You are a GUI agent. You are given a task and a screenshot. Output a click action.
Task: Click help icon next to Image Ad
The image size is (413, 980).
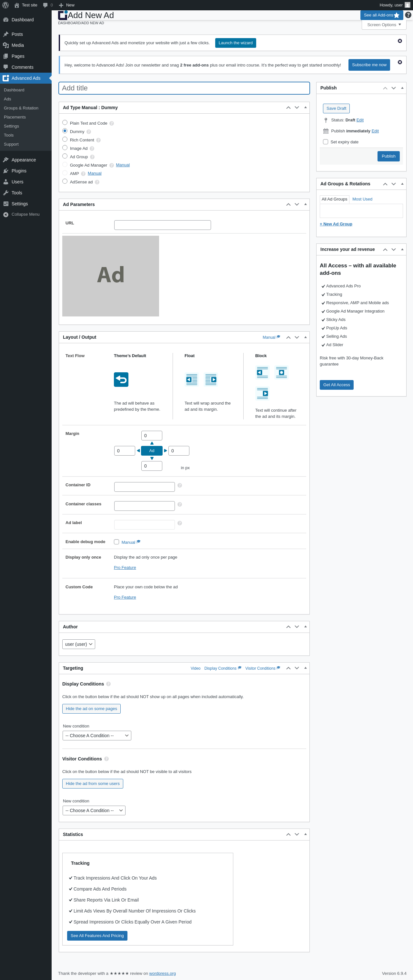tap(92, 148)
